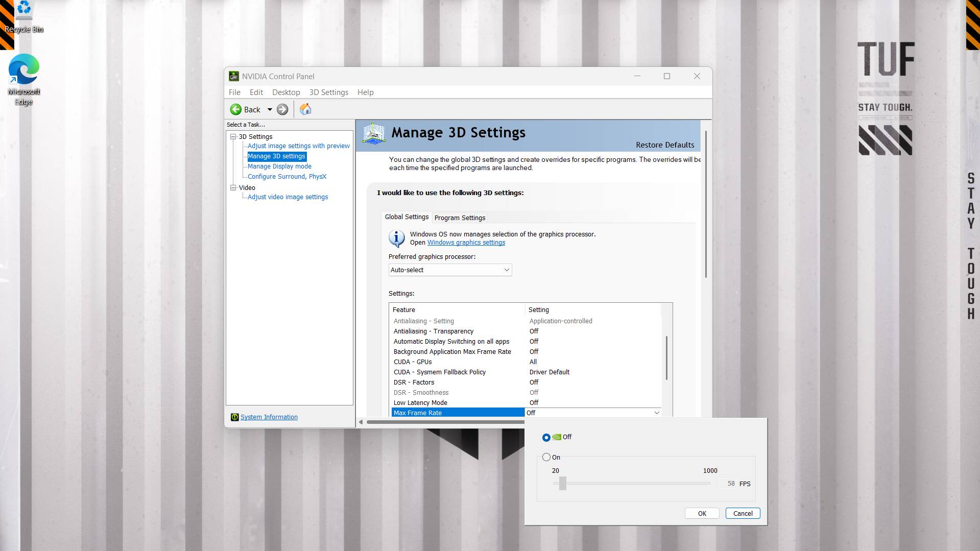Open Windows graphics settings link
Screen dimensions: 980x551
point(466,242)
